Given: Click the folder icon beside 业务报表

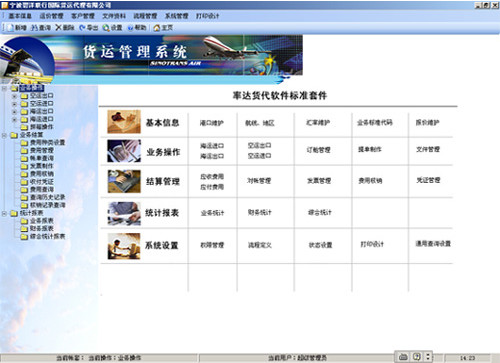Looking at the screenshot, I should coord(24,221).
